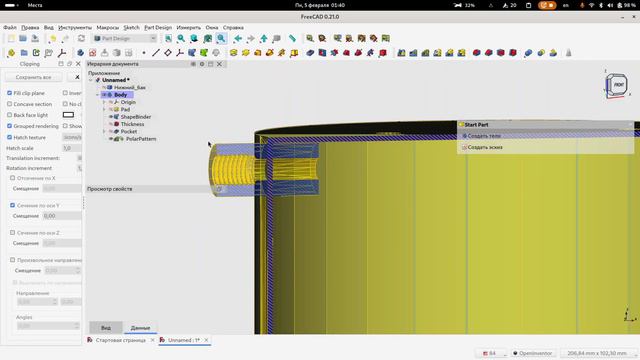
Task: Create a datum line
Action: tap(156, 53)
